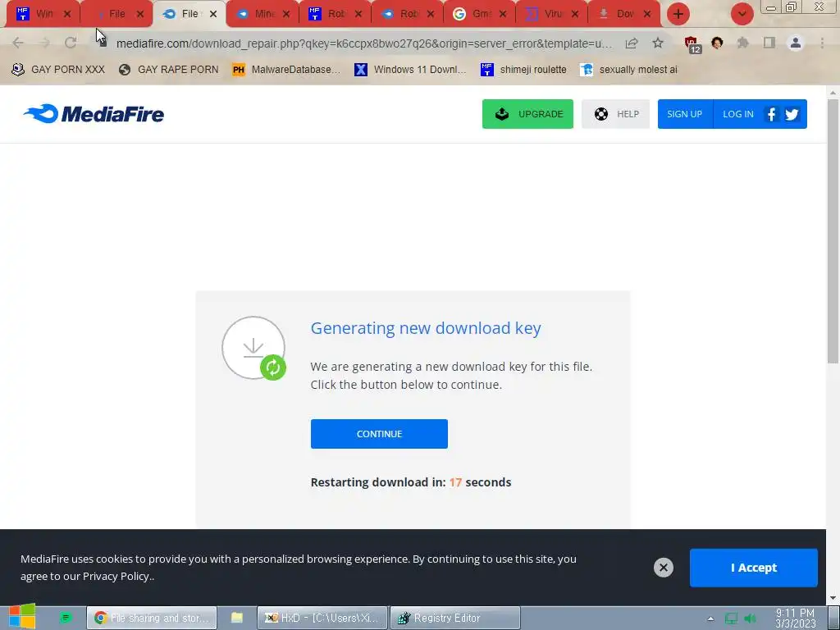The width and height of the screenshot is (840, 630).
Task: Accept cookies with I Accept button
Action: coord(753,568)
